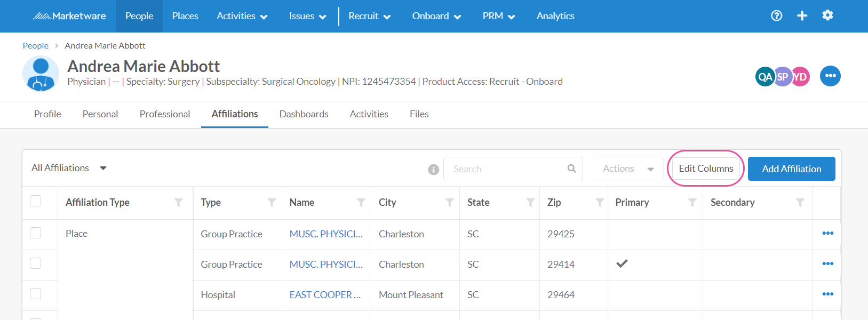Click the plus add icon in top bar

802,16
